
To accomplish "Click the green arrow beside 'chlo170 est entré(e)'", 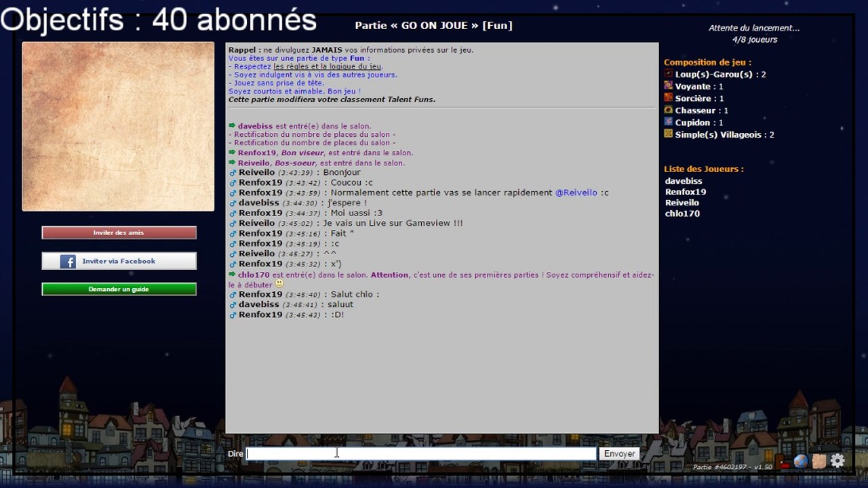I will (232, 275).
